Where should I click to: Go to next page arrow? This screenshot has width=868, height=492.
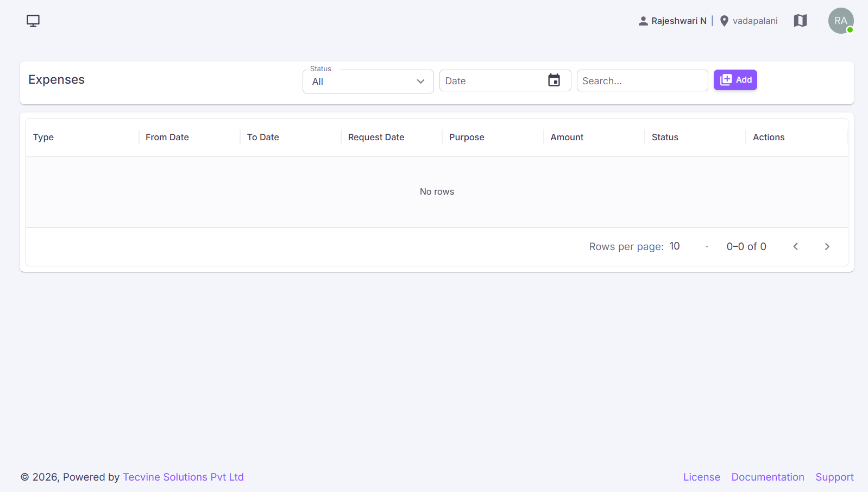[827, 247]
